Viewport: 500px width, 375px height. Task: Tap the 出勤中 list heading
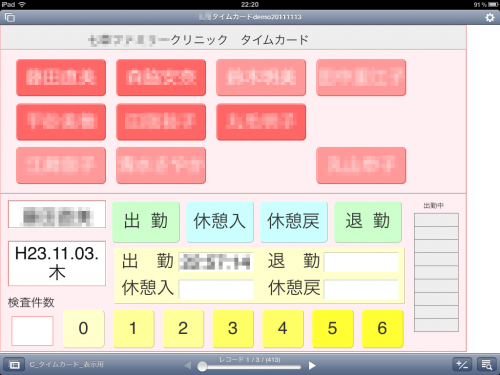click(x=433, y=206)
